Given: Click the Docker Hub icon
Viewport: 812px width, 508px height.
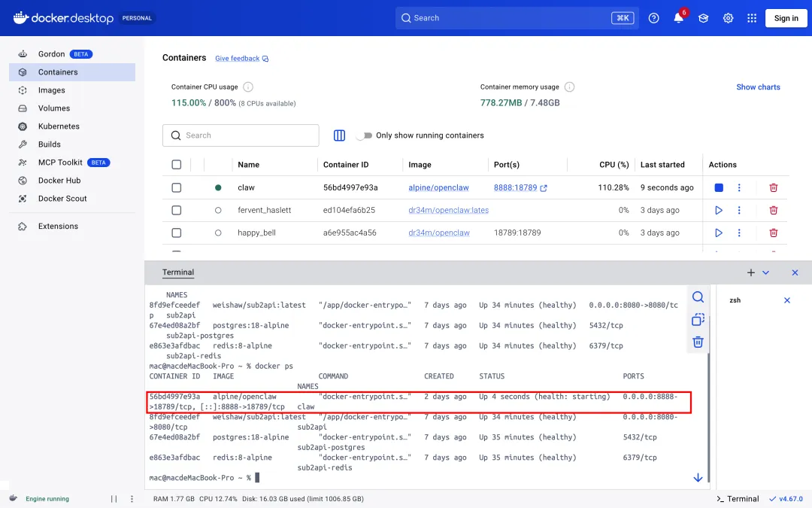Looking at the screenshot, I should click(x=23, y=181).
